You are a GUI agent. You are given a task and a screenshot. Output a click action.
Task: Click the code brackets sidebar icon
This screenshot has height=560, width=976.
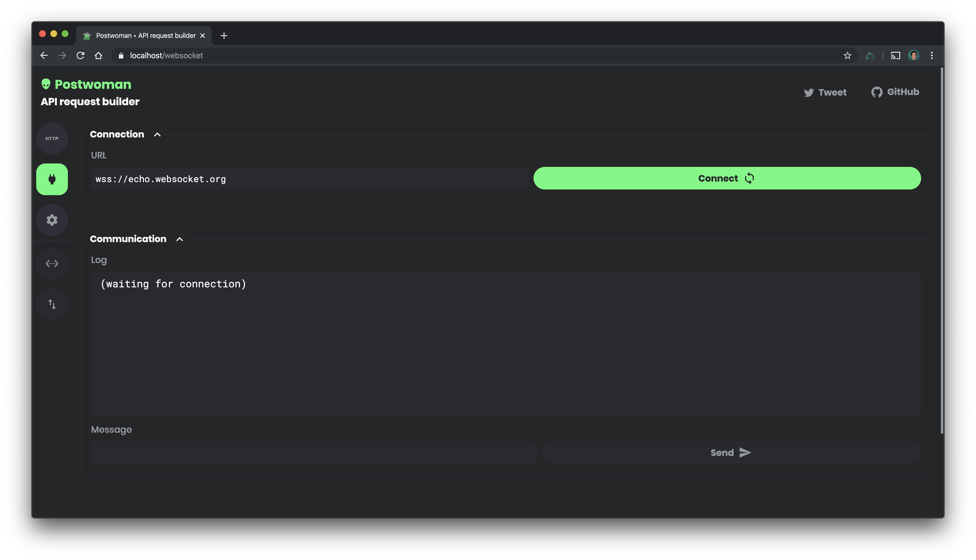click(x=52, y=264)
